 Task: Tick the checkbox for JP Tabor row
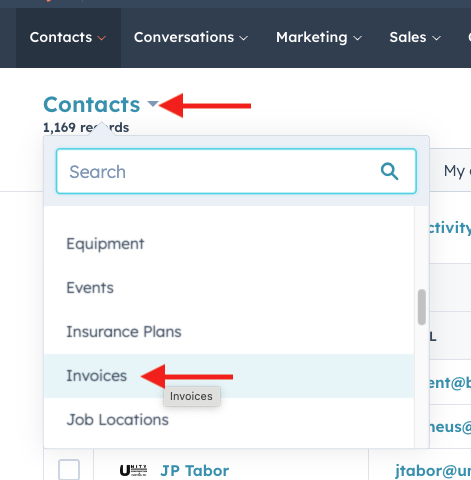pyautogui.click(x=69, y=470)
